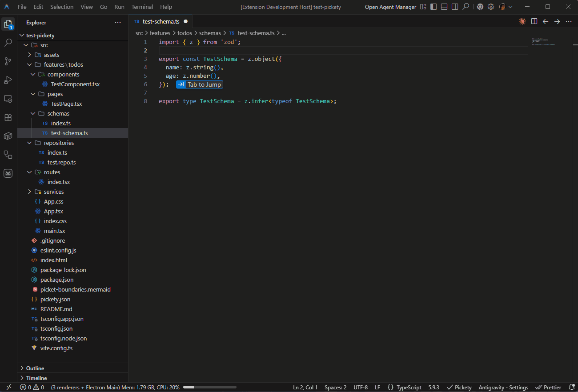
Task: Open the settings gear in title bar
Action: [491, 7]
